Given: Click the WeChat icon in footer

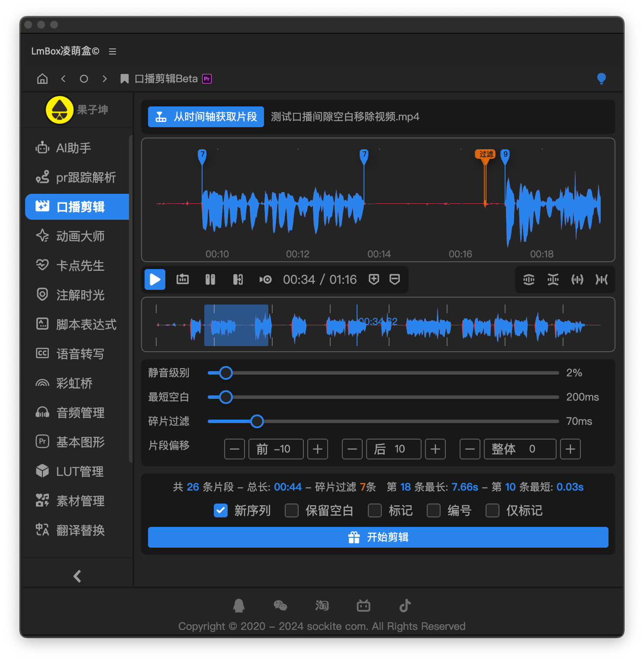Looking at the screenshot, I should click(280, 606).
